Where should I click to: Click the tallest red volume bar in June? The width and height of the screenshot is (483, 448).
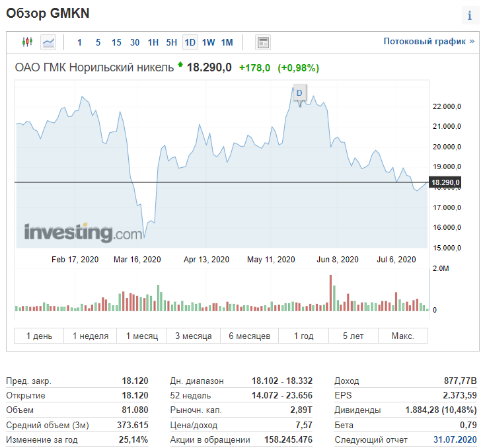click(331, 293)
